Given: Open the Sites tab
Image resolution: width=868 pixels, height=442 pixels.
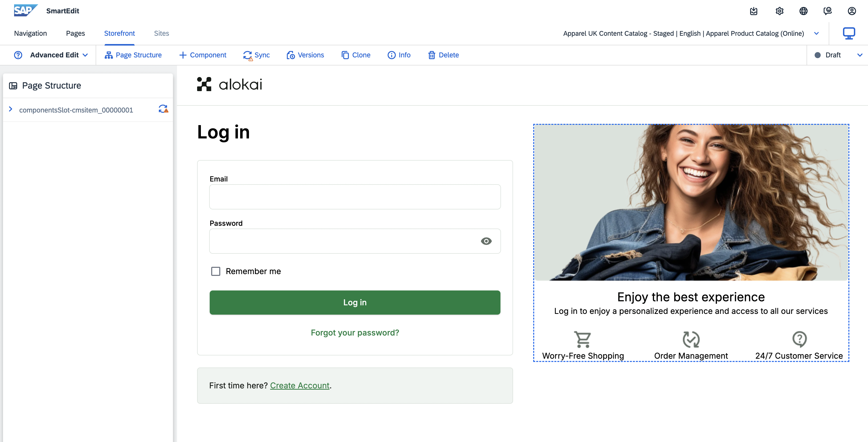Looking at the screenshot, I should pos(161,33).
